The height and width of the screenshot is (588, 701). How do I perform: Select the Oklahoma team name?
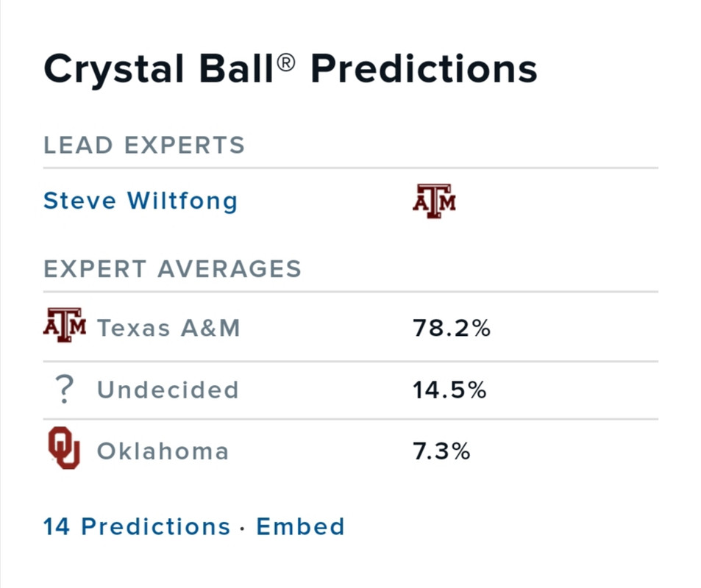coord(163,451)
